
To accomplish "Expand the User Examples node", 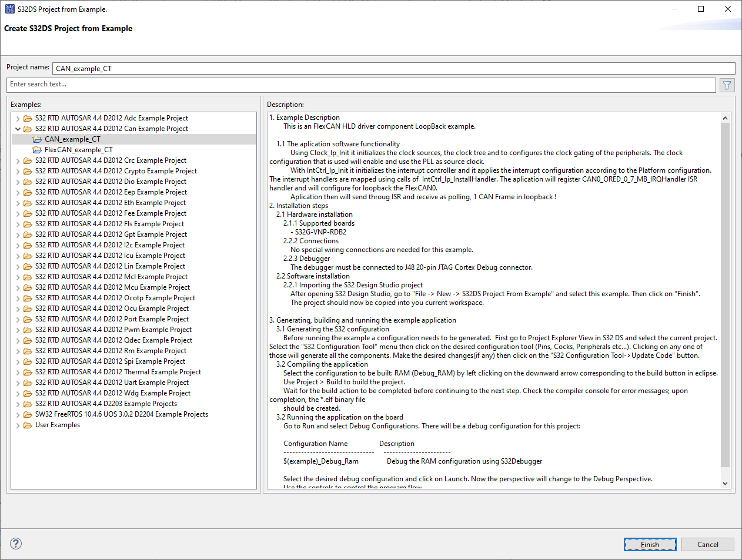I will pos(17,424).
